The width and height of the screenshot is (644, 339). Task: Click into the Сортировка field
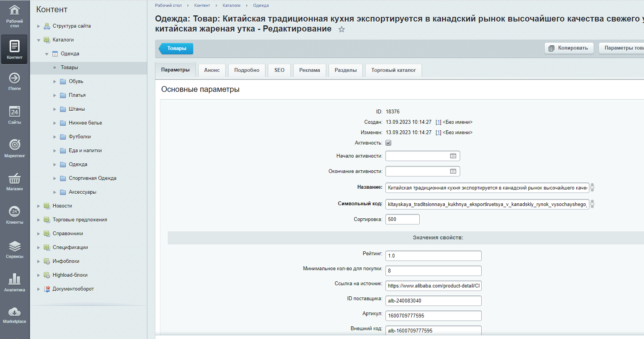(402, 219)
